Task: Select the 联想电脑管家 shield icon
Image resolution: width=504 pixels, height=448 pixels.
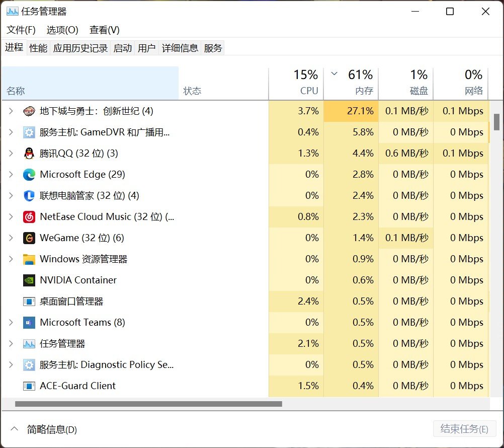Action: (x=29, y=196)
